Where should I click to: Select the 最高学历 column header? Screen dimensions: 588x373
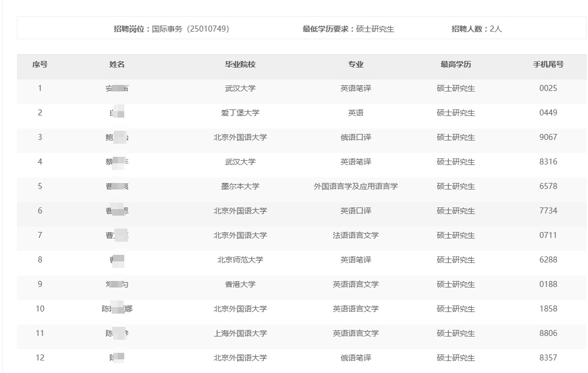tap(456, 64)
